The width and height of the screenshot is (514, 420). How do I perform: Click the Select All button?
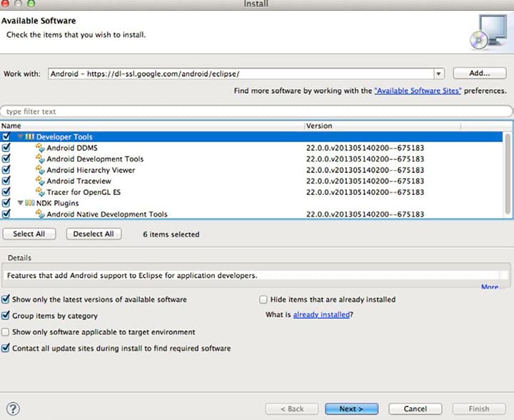pos(29,234)
